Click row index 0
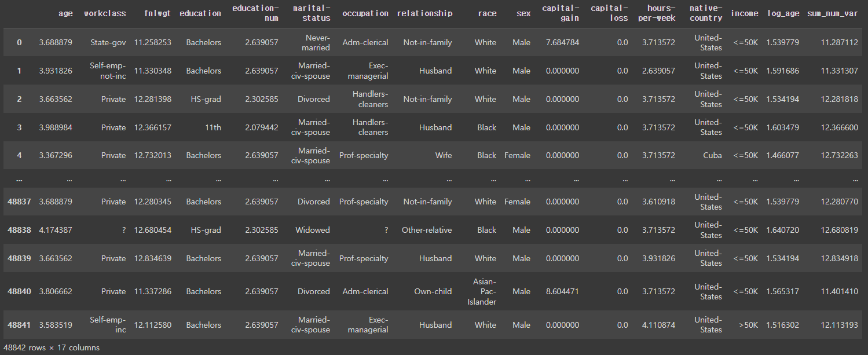The image size is (868, 355). click(19, 42)
